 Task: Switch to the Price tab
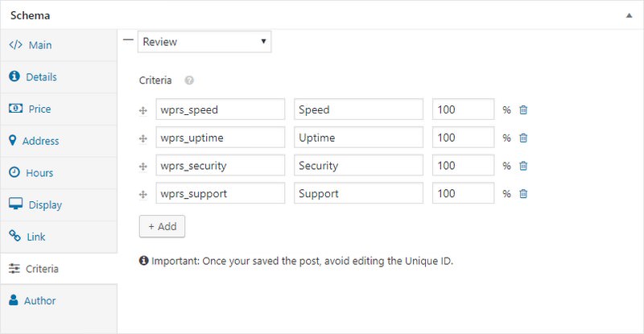pos(59,109)
